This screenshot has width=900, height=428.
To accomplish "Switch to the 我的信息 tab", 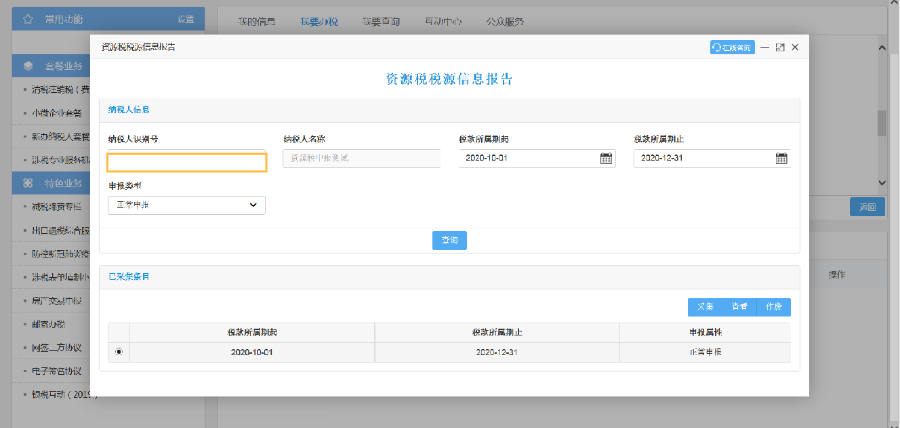I will pos(257,20).
